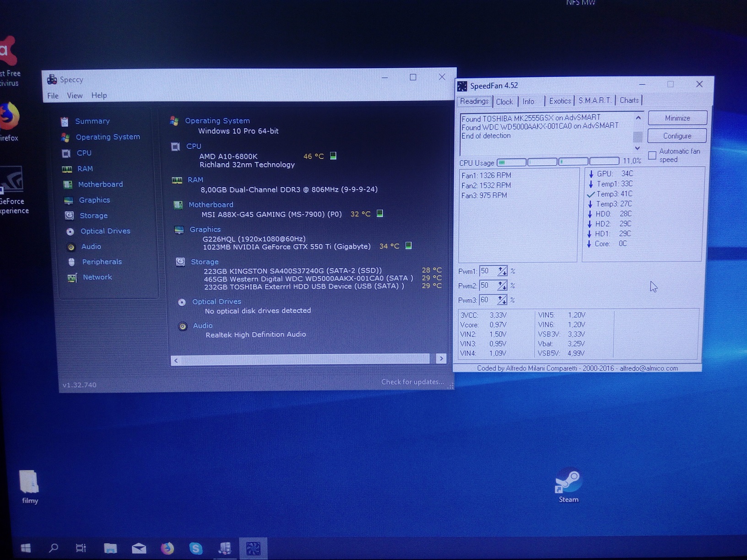Image resolution: width=747 pixels, height=560 pixels.
Task: Click Check for updates in Speccy
Action: click(412, 382)
